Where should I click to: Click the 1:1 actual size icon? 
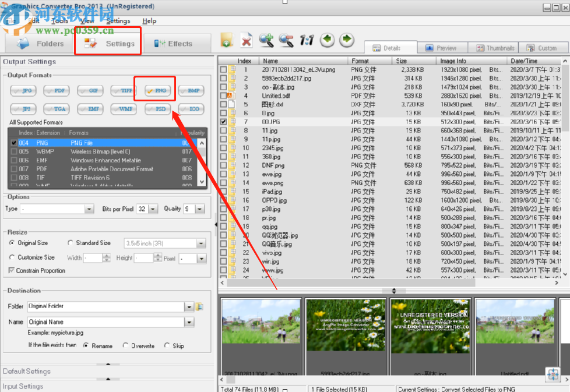(307, 40)
